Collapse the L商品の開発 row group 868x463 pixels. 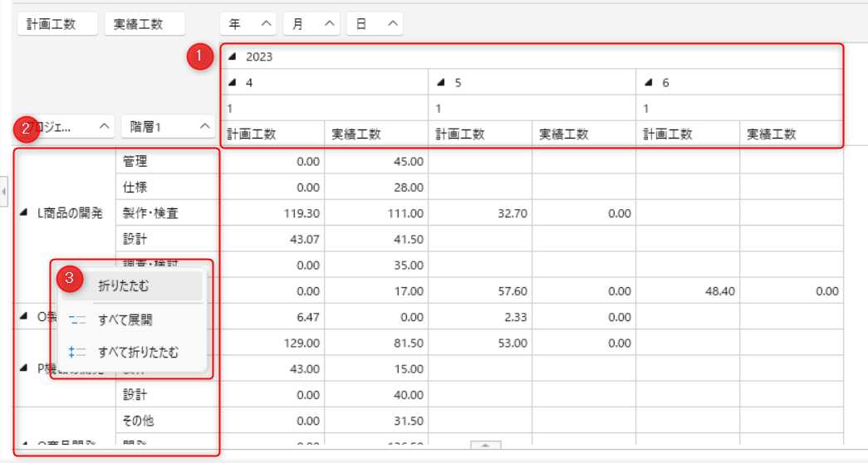click(23, 213)
